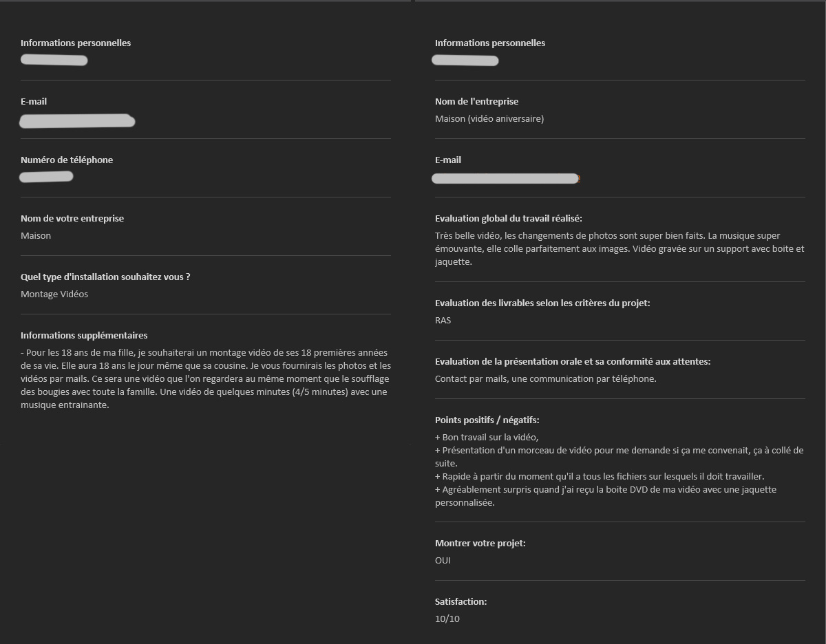Select the blurred phone number value
The width and height of the screenshot is (826, 644).
pos(46,177)
